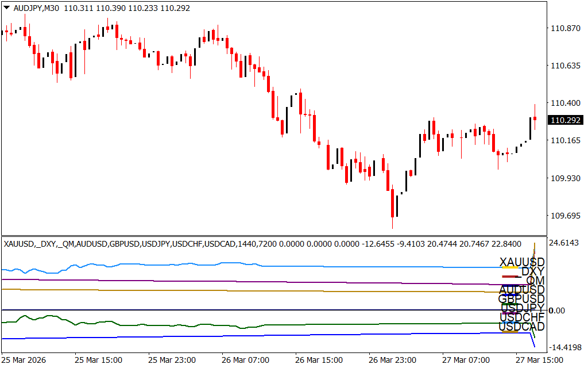The height and width of the screenshot is (368, 588).
Task: Click the red swatch beside _QM
Action: [x=510, y=277]
